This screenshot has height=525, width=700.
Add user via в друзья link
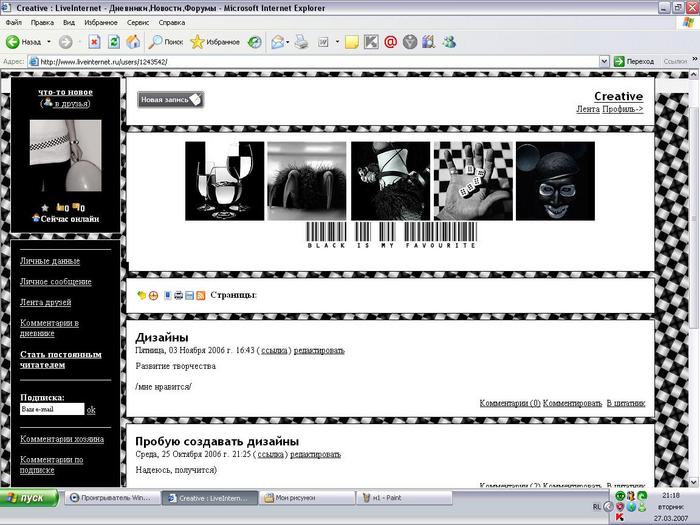(71, 104)
